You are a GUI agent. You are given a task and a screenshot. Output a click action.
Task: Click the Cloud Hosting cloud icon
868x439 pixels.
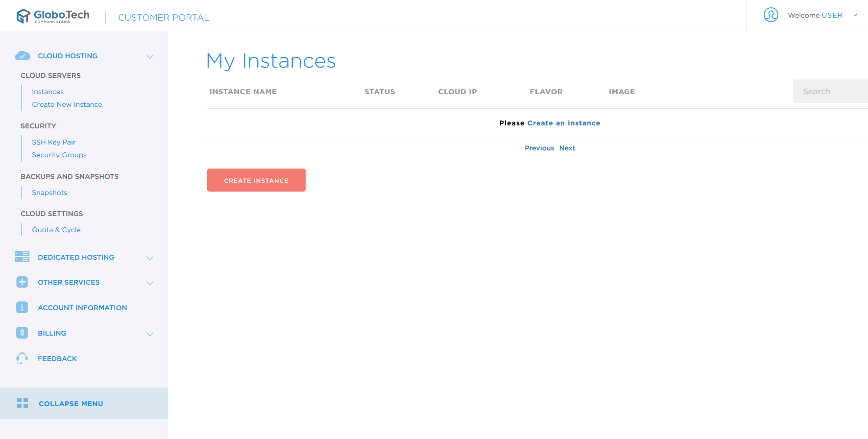click(x=23, y=56)
